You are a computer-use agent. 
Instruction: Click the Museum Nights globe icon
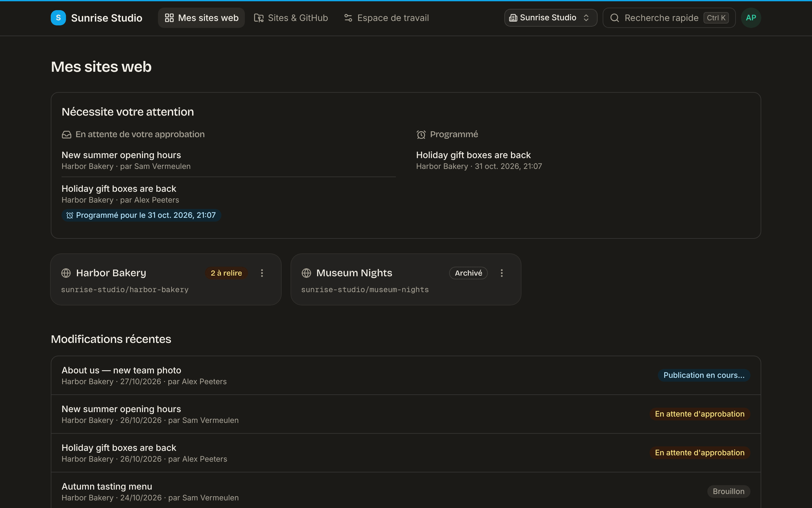(x=306, y=273)
